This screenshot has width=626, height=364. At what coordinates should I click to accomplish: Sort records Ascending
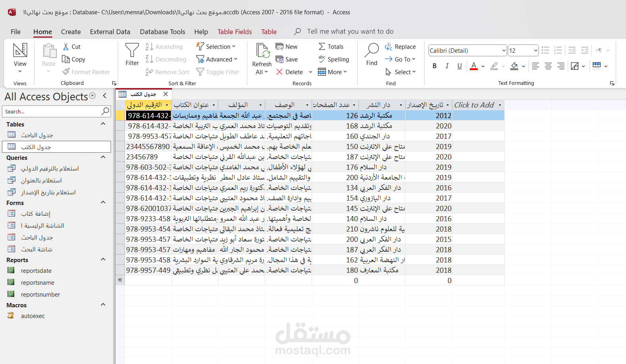(x=164, y=47)
